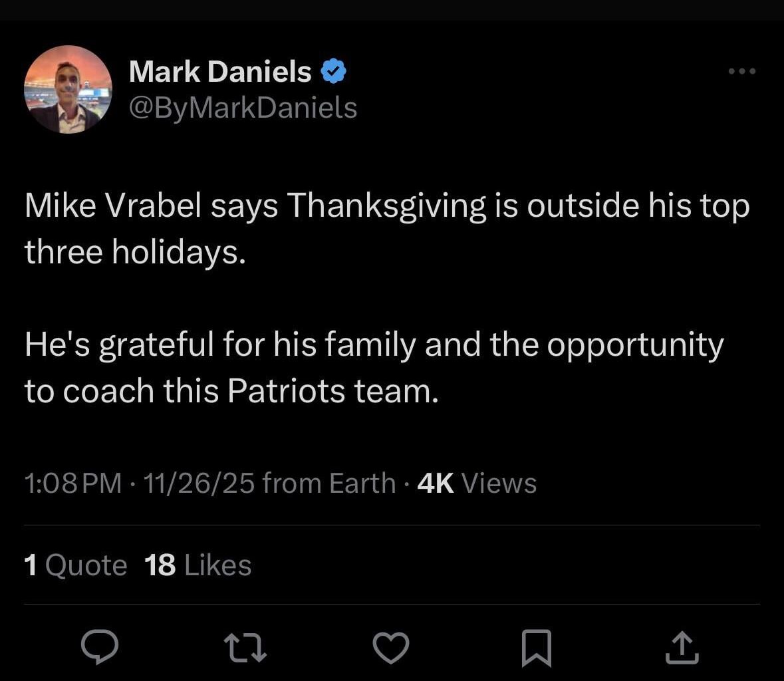Click the 4K Views link for analytics
Screen dimensions: 784x681
475,483
